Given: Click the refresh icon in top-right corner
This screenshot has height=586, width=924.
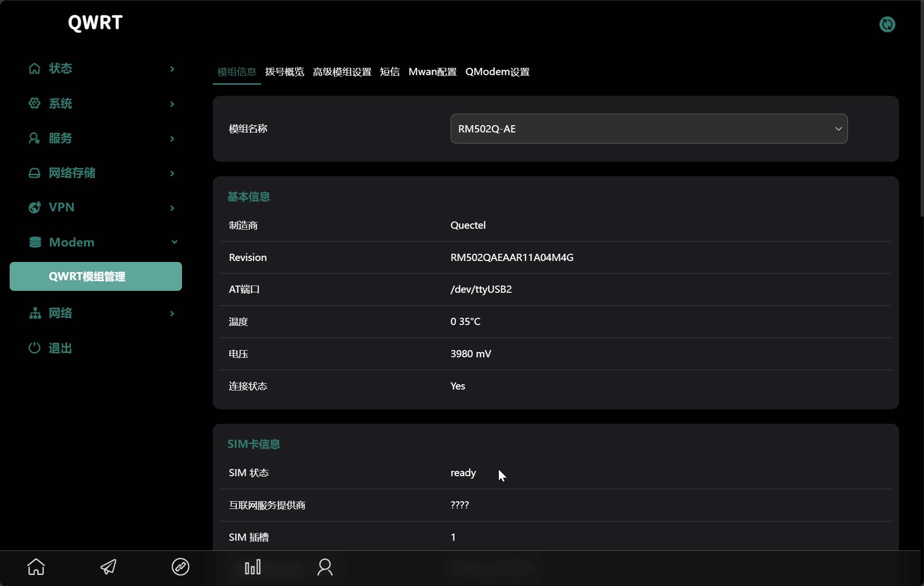Looking at the screenshot, I should (x=887, y=24).
